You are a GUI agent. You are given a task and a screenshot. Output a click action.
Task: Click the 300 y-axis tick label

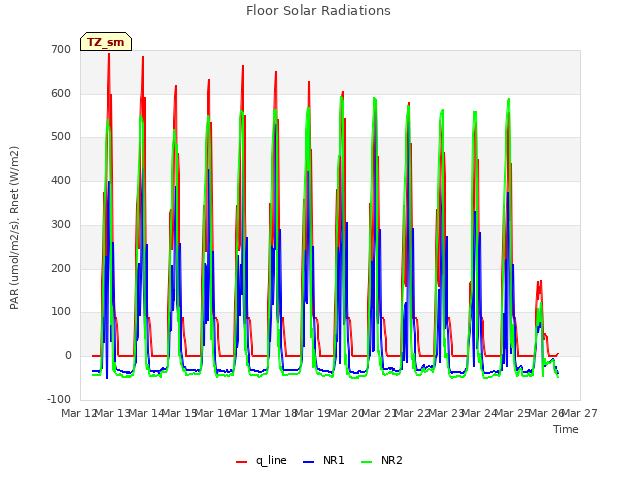(61, 224)
